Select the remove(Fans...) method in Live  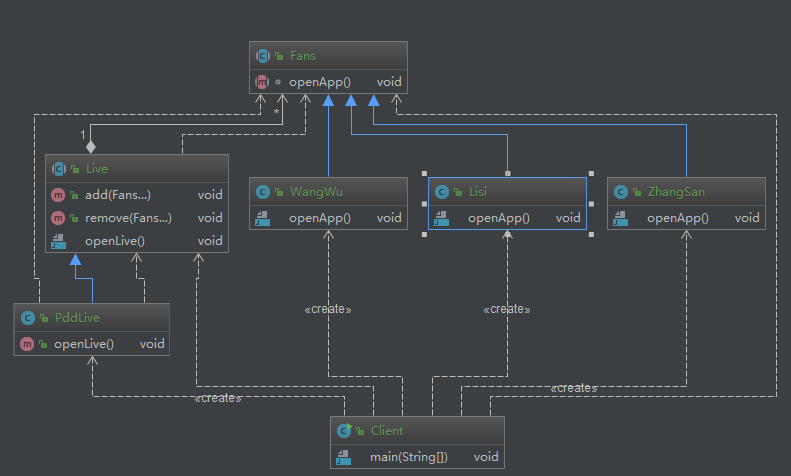coord(128,217)
